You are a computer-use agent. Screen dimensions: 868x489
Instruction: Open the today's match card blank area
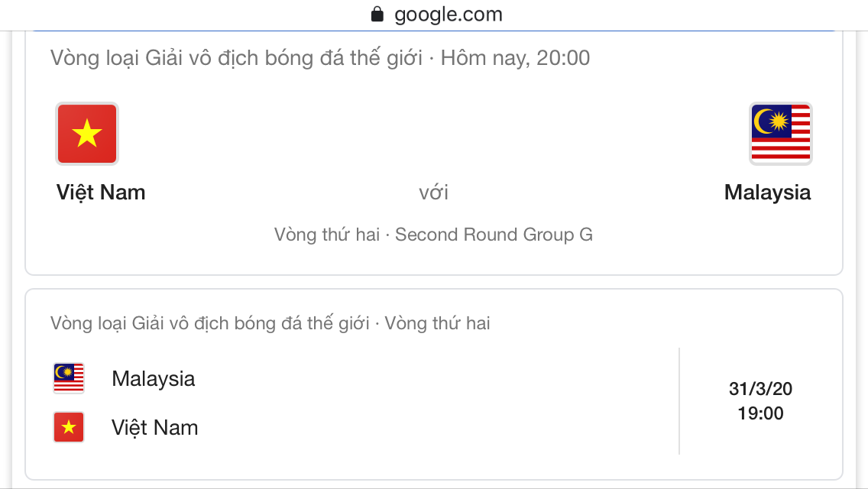[434, 138]
